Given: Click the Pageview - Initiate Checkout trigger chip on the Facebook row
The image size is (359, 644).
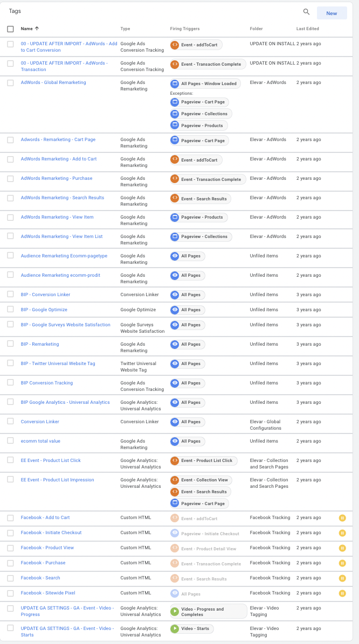Looking at the screenshot, I should (205, 534).
